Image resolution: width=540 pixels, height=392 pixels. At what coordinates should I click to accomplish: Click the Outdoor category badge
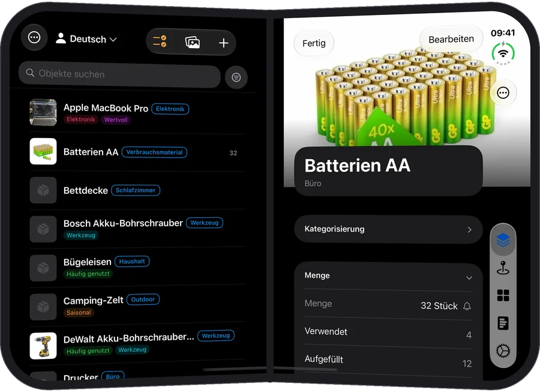pyautogui.click(x=143, y=300)
